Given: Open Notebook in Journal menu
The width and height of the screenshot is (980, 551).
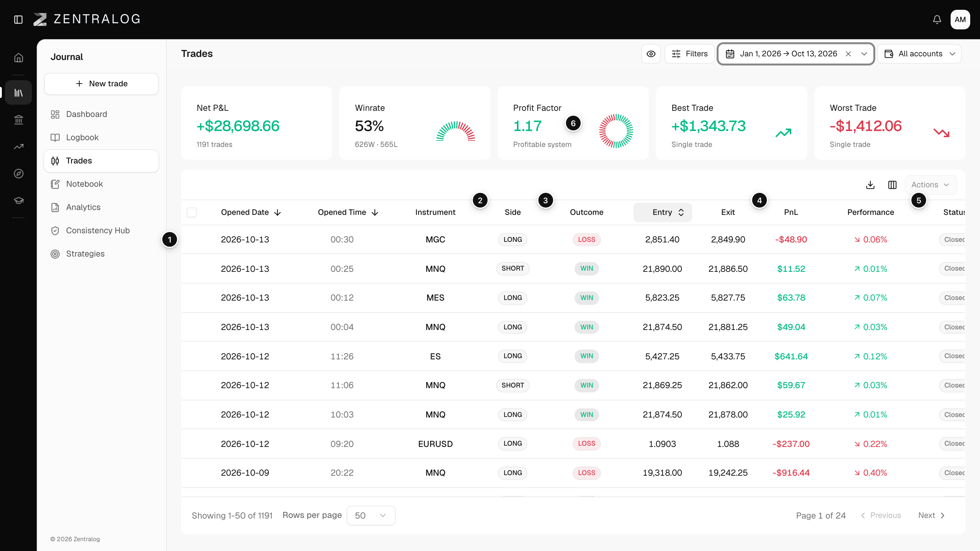Looking at the screenshot, I should click(101, 184).
